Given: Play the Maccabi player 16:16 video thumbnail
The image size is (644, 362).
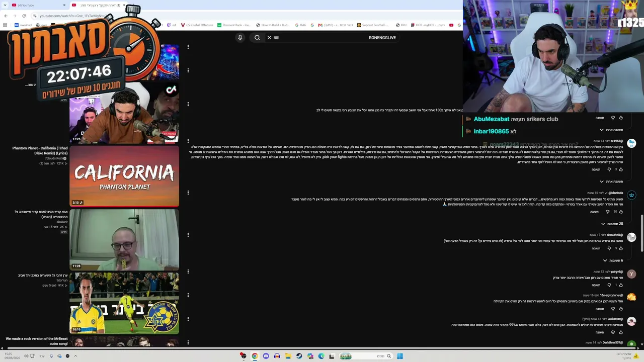Looking at the screenshot, I should coord(124,303).
